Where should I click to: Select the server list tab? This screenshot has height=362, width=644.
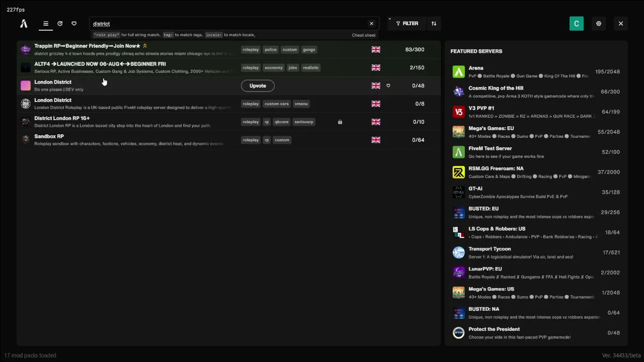tap(46, 24)
